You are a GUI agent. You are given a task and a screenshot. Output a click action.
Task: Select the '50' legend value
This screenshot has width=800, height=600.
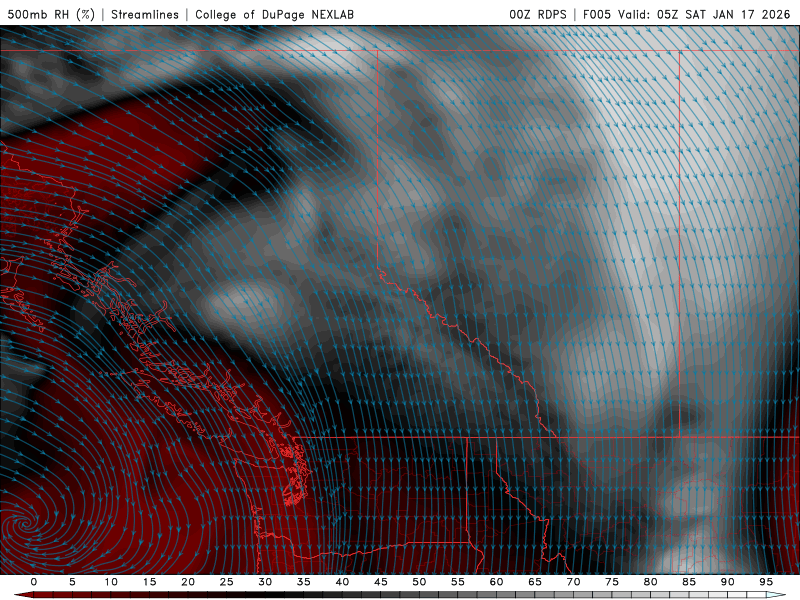(x=419, y=582)
